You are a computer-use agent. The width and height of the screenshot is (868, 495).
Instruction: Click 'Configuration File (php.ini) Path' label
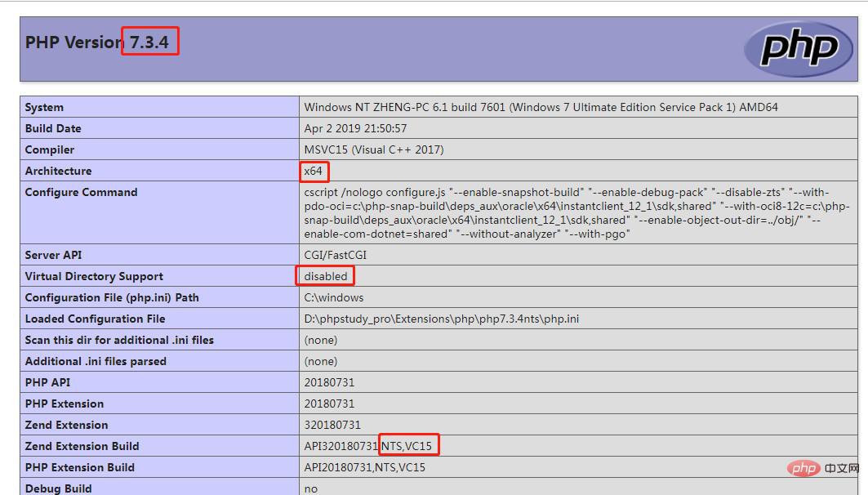112,297
